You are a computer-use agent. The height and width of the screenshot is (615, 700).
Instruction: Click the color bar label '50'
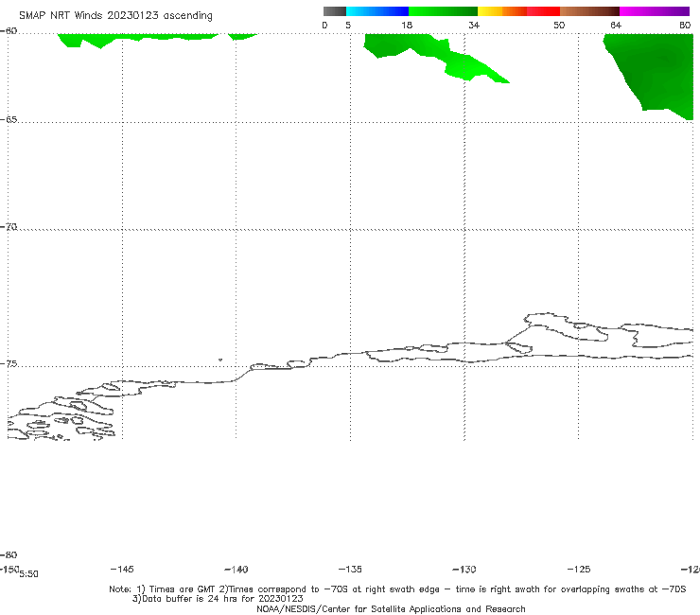coord(559,26)
